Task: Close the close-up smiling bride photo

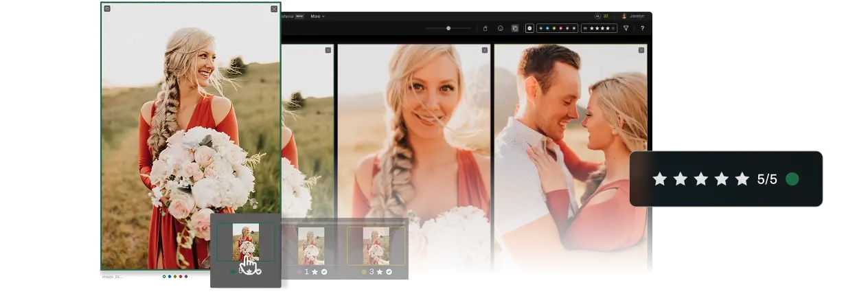Action: coord(484,50)
